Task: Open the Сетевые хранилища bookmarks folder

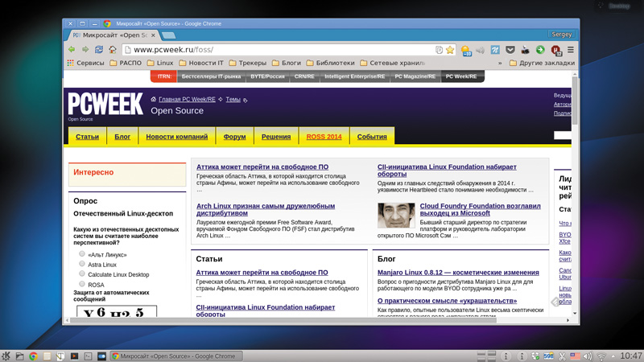Action: pyautogui.click(x=393, y=63)
